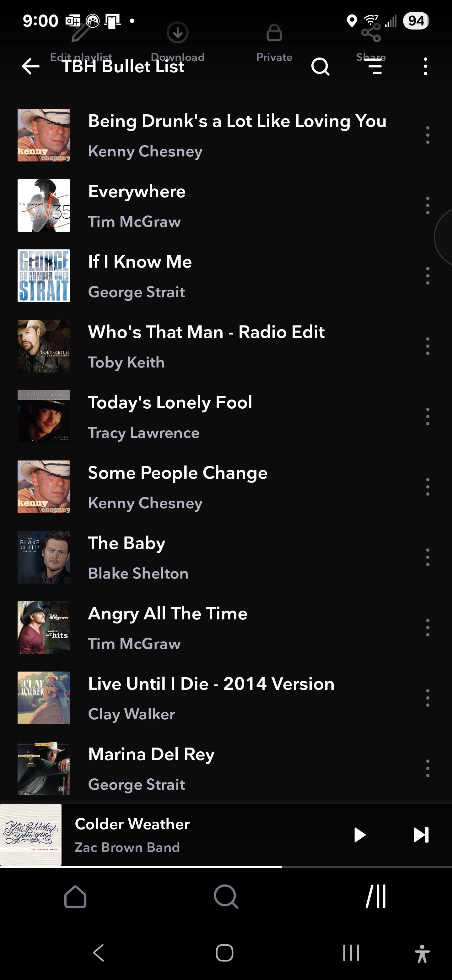
Task: Go back using the header arrow
Action: click(31, 67)
